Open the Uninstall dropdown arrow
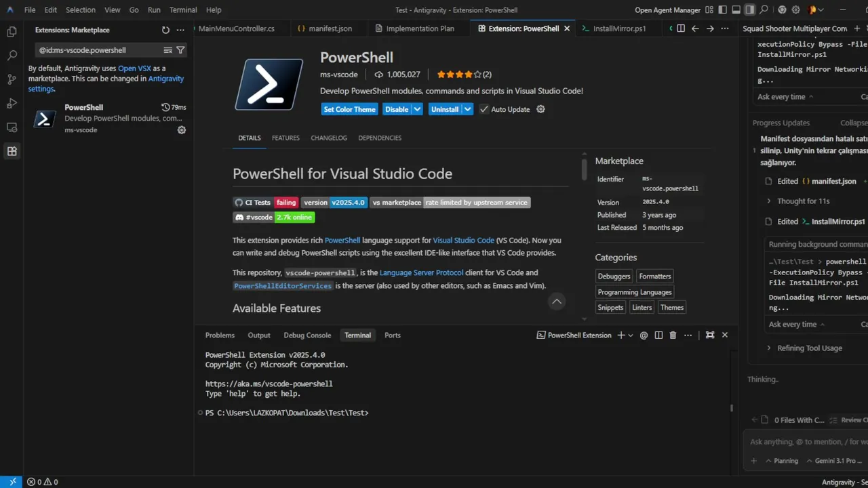Viewport: 868px width, 488px height. (x=468, y=109)
